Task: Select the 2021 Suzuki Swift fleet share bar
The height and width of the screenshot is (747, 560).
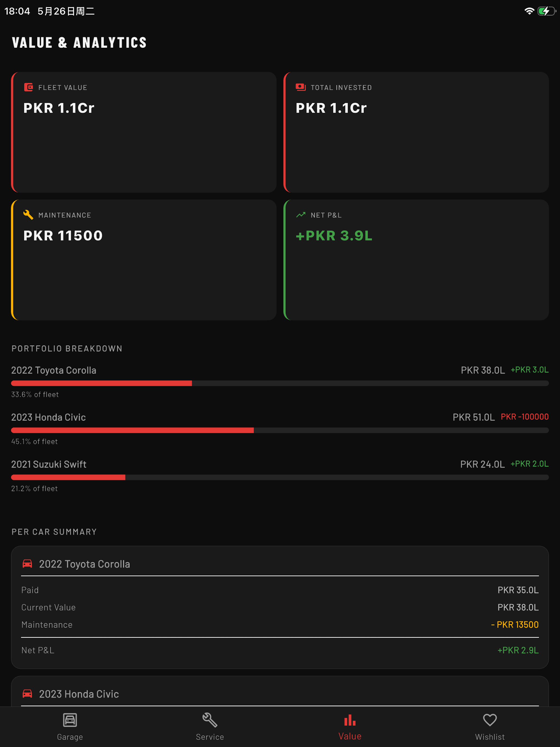Action: coord(280,477)
